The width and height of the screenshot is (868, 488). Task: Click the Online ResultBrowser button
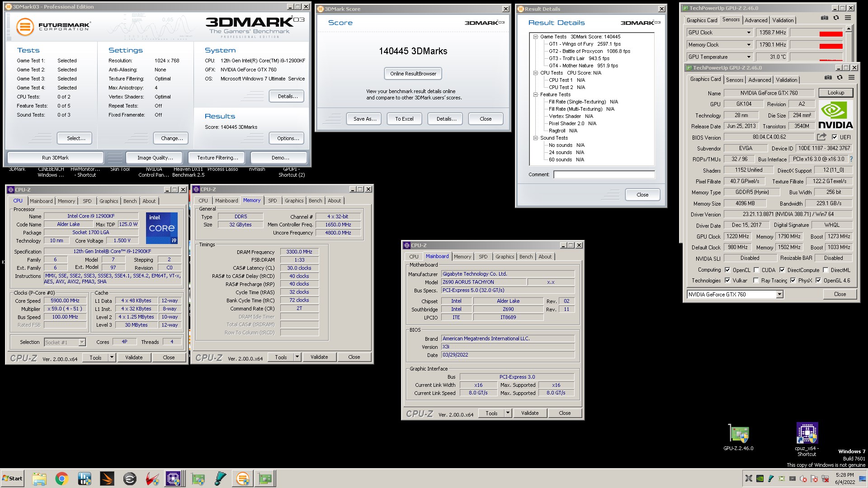[413, 74]
